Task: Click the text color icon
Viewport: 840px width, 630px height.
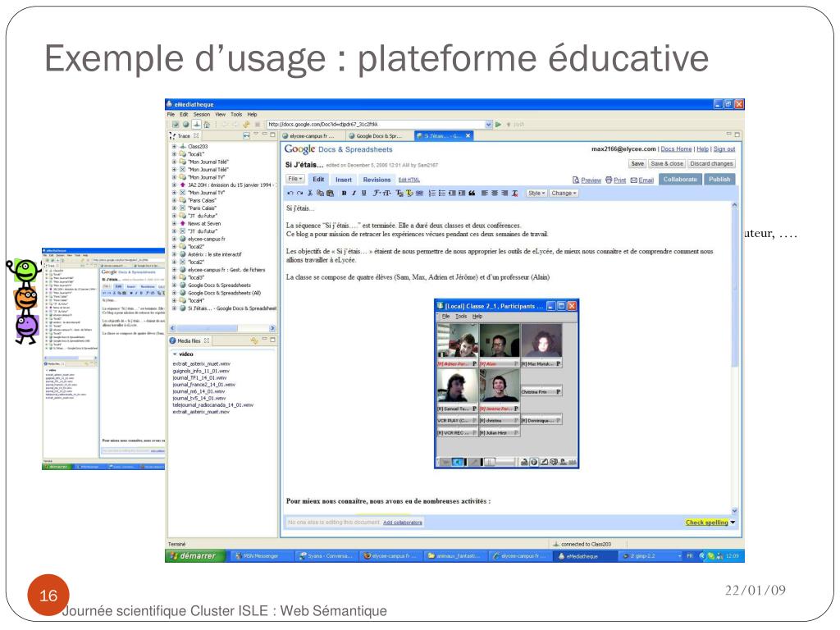Action: click(399, 193)
